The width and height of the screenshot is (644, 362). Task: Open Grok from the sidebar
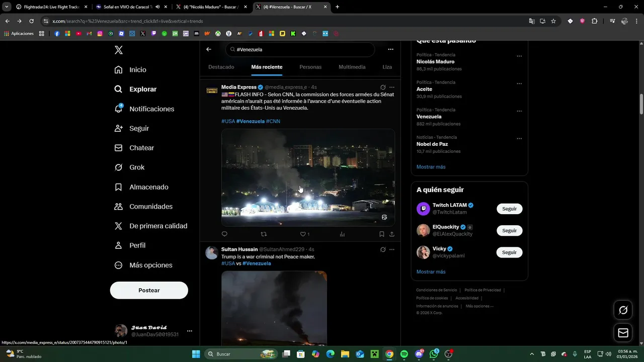tap(130, 167)
